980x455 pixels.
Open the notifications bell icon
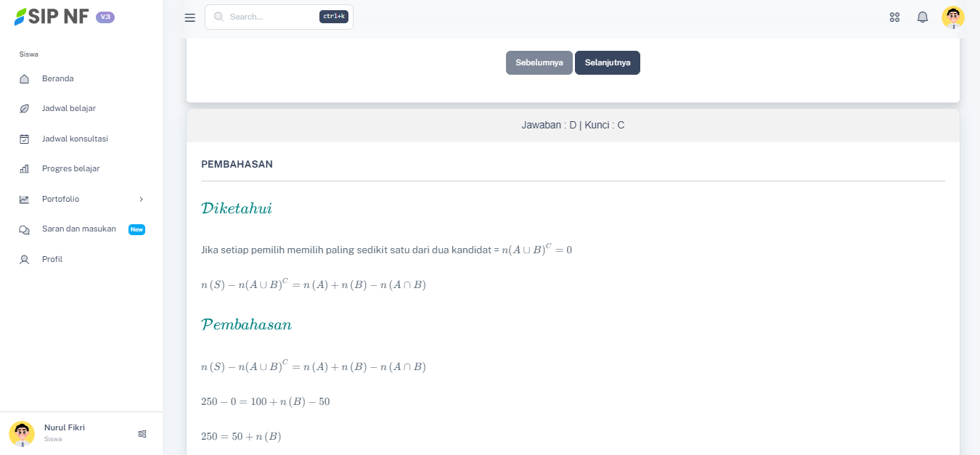pos(923,17)
